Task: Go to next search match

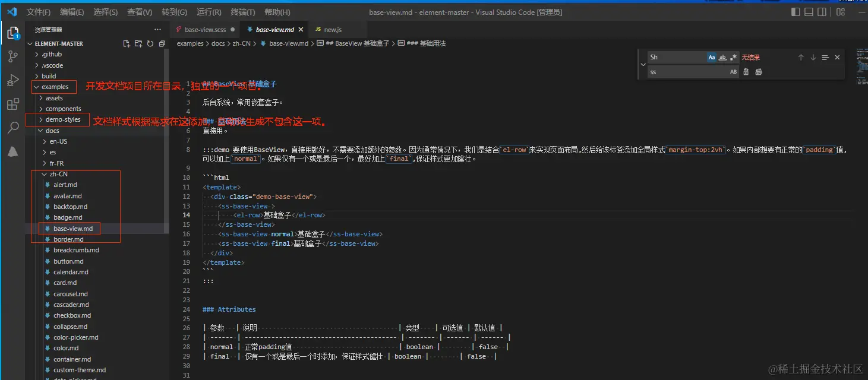Action: pos(813,58)
